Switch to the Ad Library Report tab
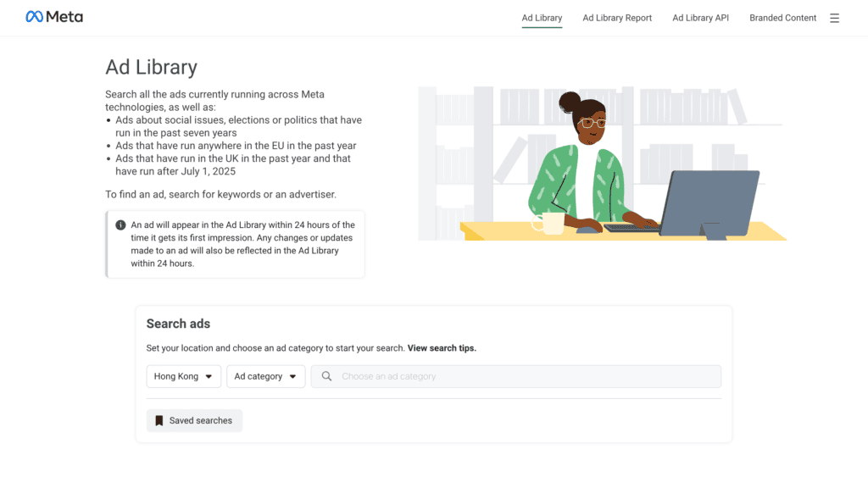The image size is (868, 488). click(617, 18)
